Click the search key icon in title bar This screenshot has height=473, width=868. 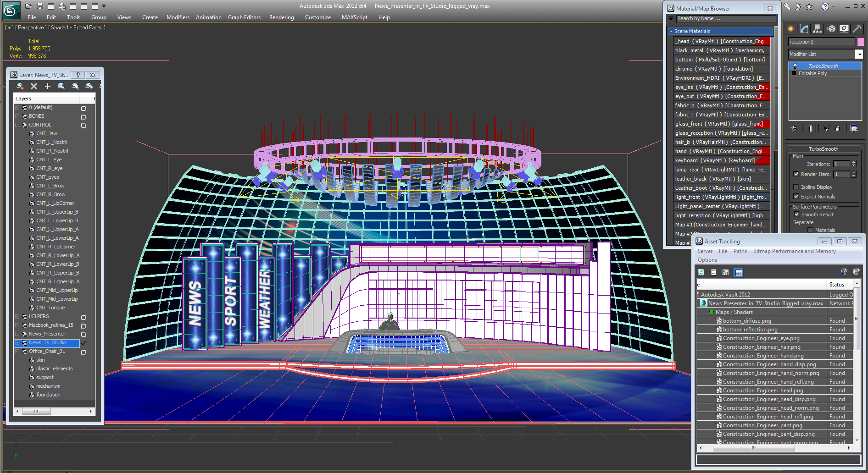(x=787, y=6)
